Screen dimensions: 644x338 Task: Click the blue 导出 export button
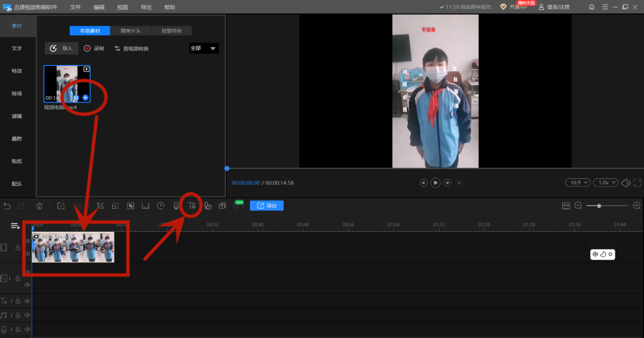click(x=267, y=205)
